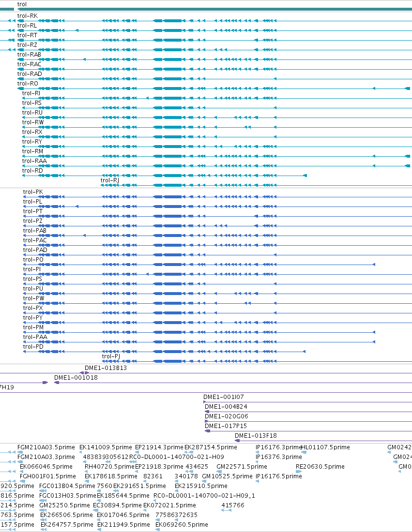Select the trol-PK protein label
This screenshot has height=532, width=412.
coord(33,192)
